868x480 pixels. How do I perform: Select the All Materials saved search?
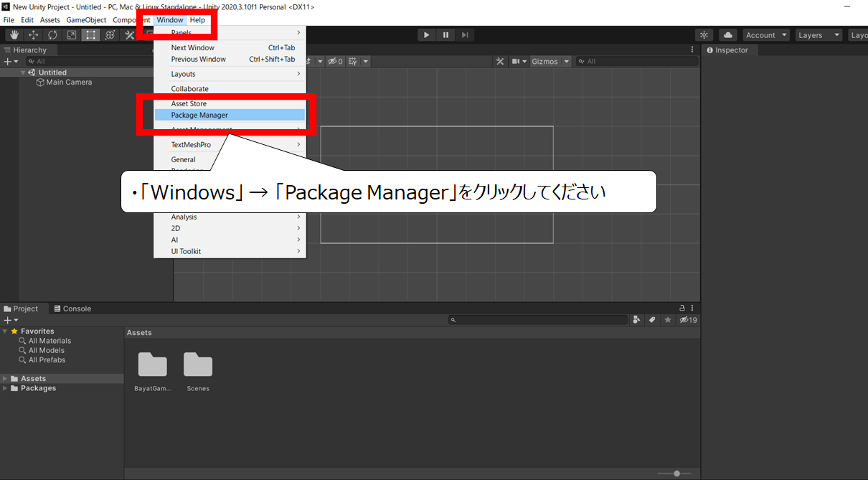click(x=45, y=341)
